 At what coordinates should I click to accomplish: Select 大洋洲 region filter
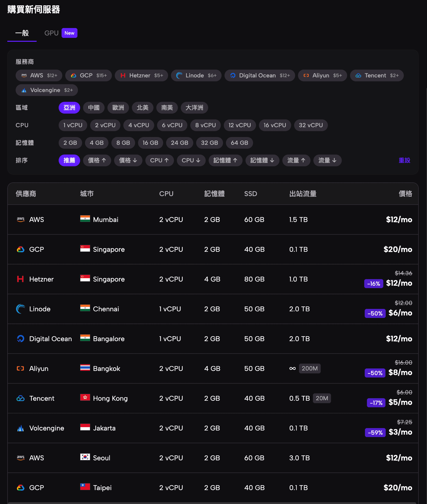pos(194,108)
